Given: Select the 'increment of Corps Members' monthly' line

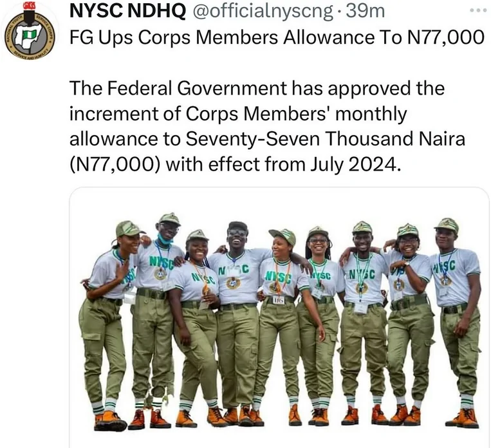Looking at the screenshot, I should point(238,114).
